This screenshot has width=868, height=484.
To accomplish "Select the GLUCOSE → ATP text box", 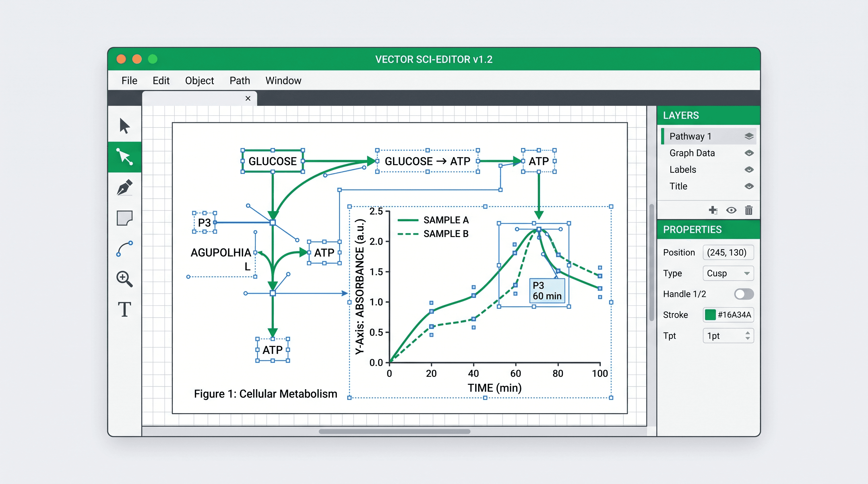I will (427, 161).
